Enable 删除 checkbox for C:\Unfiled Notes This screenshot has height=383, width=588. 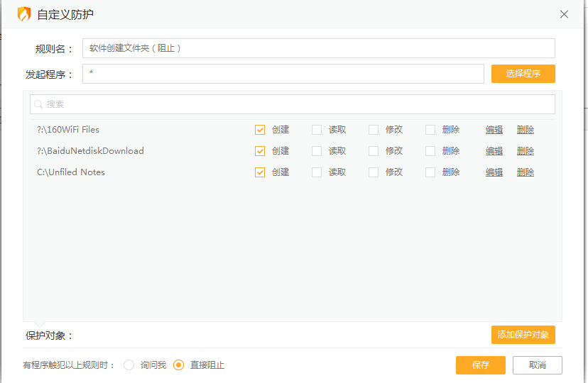430,172
